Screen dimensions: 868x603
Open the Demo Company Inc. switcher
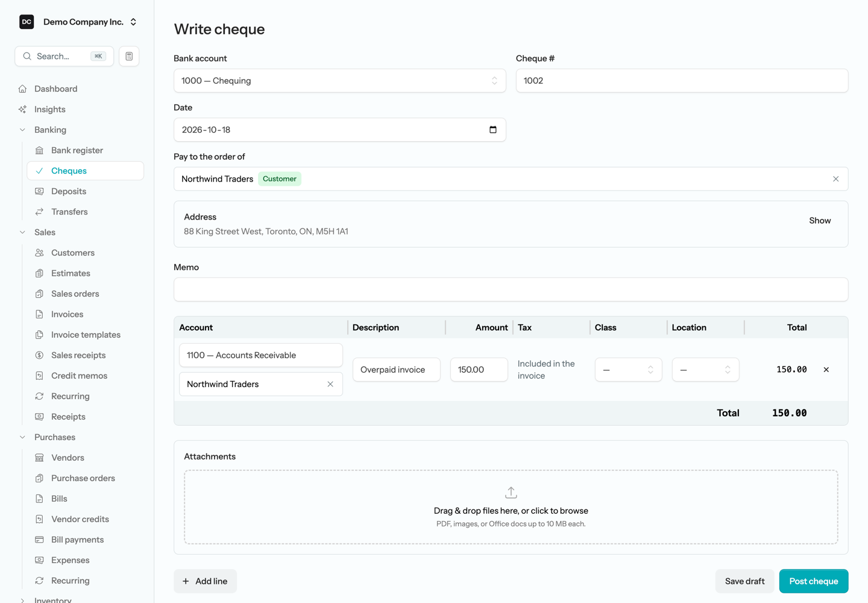[79, 22]
